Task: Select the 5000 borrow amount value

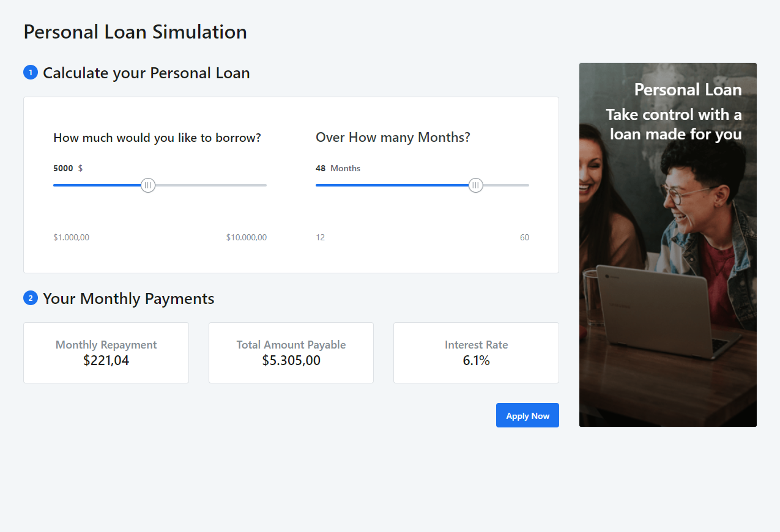Action: point(63,168)
